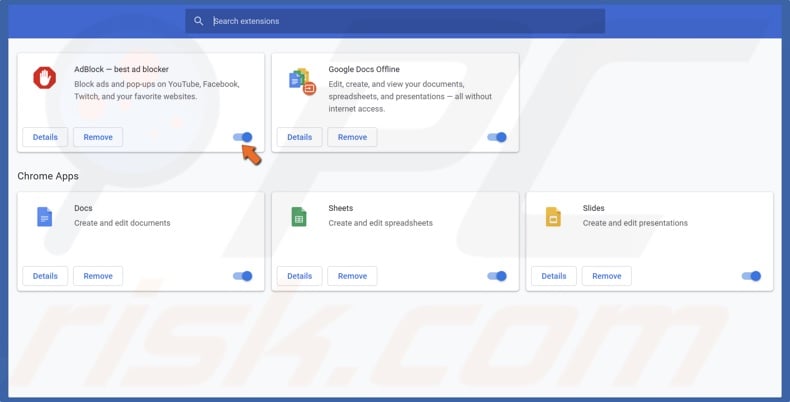The image size is (790, 402).
Task: Click the 'Docs' card title
Action: point(83,208)
